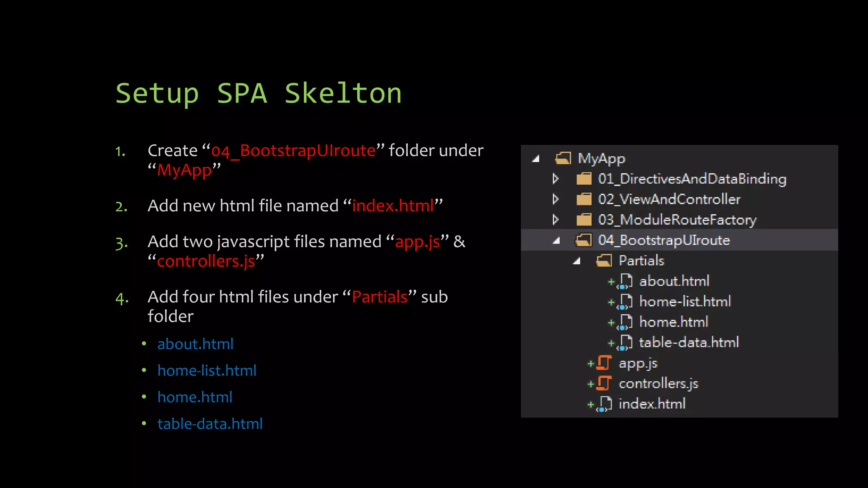Click the Partials open-folder icon
The image size is (868, 488).
point(604,261)
